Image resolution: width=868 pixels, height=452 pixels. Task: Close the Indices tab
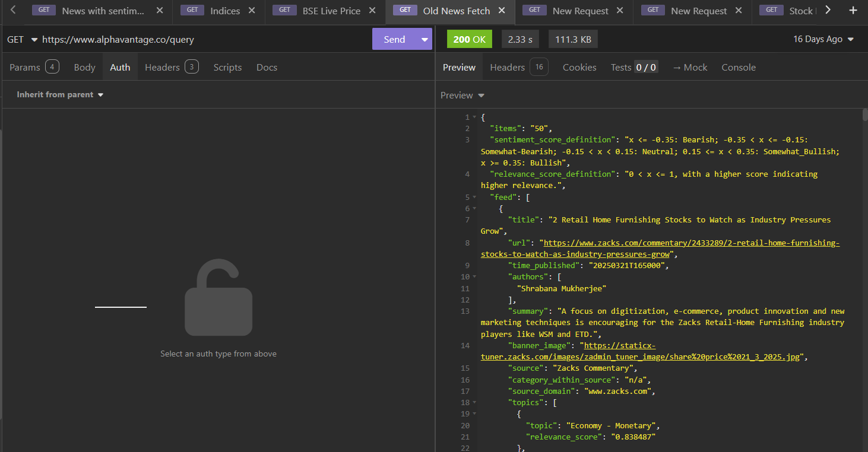pos(252,11)
